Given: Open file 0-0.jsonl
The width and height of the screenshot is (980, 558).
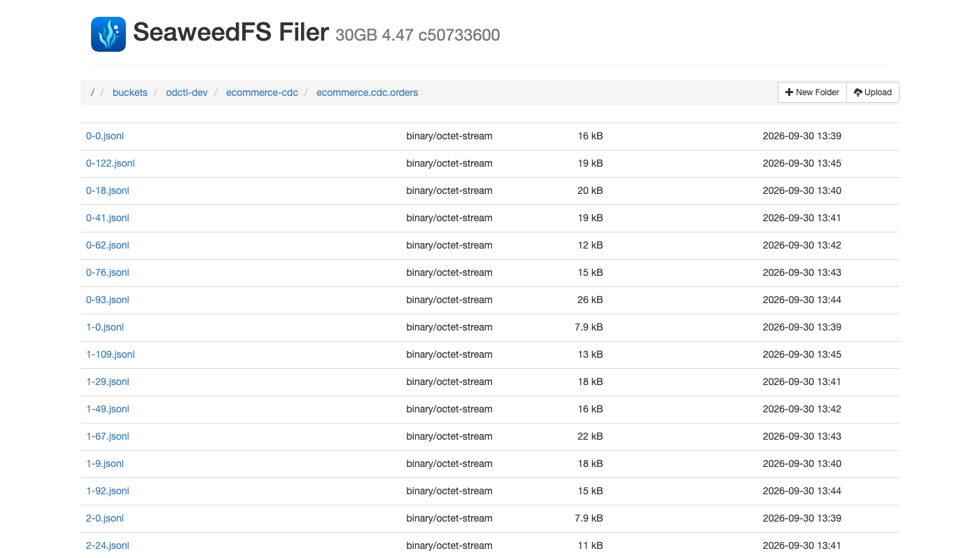Looking at the screenshot, I should (105, 136).
